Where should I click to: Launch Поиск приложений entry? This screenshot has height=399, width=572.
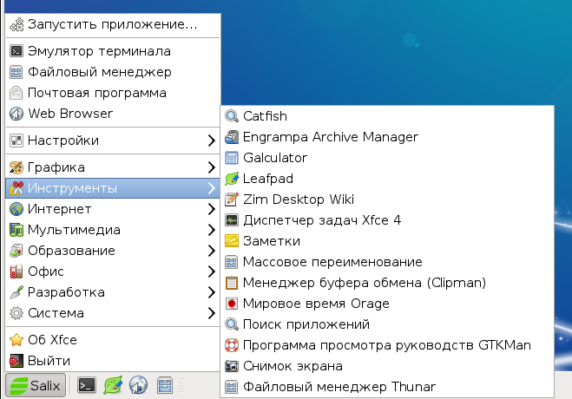[387, 324]
